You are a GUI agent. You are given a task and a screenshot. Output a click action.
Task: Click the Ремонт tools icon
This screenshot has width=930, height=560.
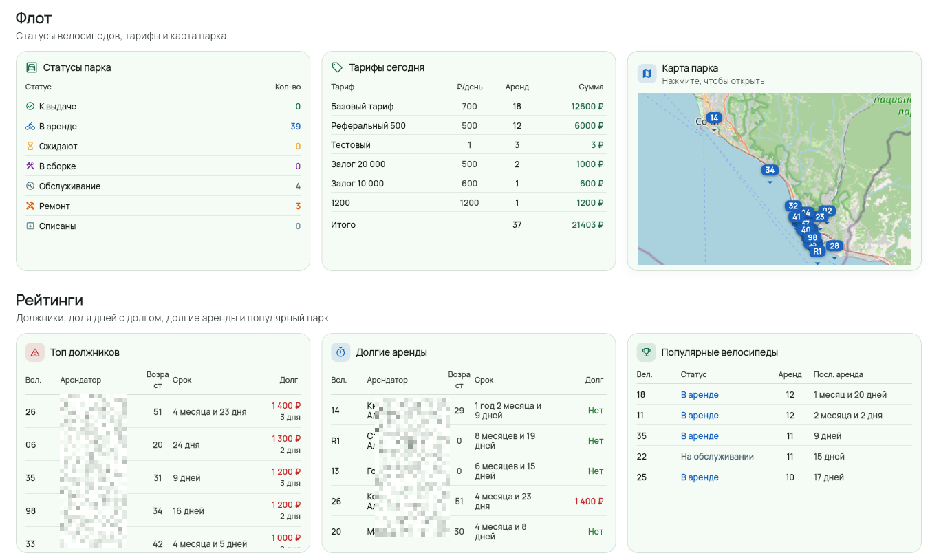tap(30, 206)
